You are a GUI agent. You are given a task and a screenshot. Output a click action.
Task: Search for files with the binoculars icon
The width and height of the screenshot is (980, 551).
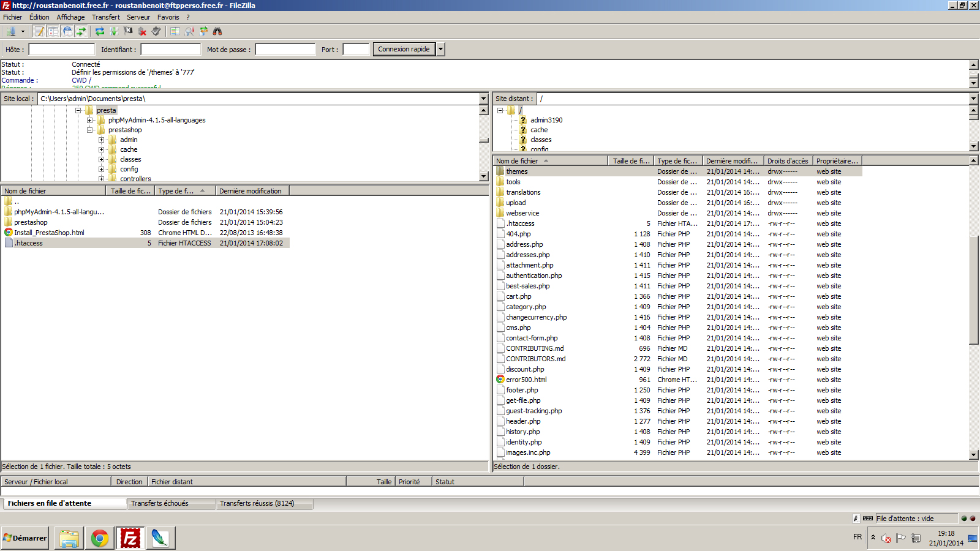(217, 31)
